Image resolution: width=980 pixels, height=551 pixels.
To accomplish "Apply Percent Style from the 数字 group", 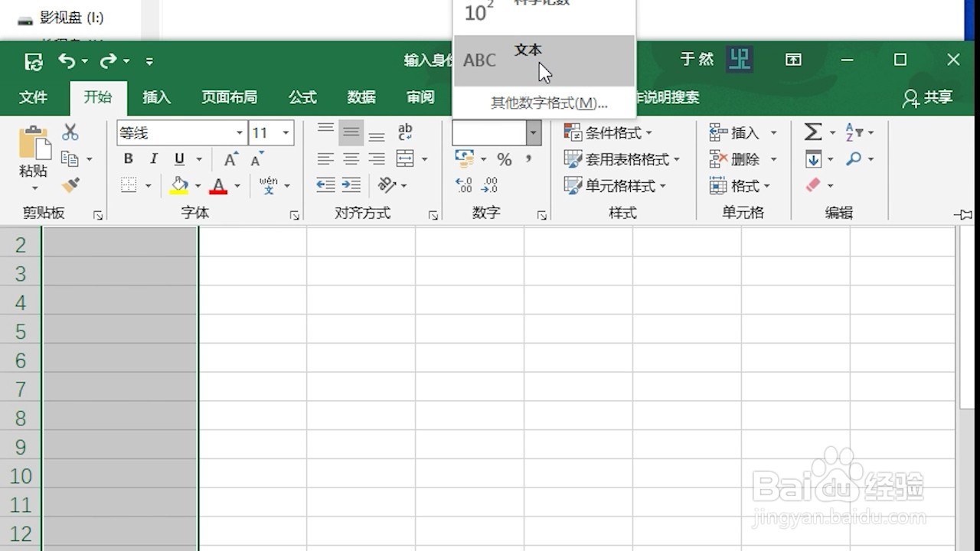I will (x=503, y=159).
